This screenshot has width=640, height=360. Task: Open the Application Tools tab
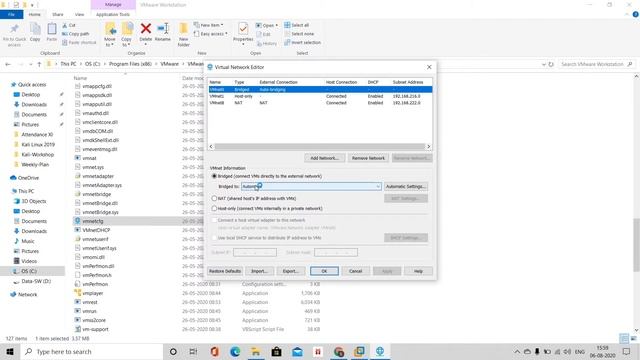pos(113,14)
